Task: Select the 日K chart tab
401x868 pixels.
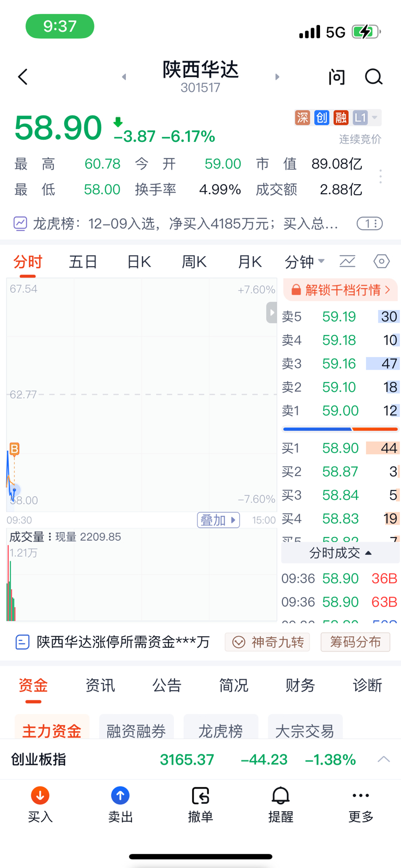Action: [139, 261]
